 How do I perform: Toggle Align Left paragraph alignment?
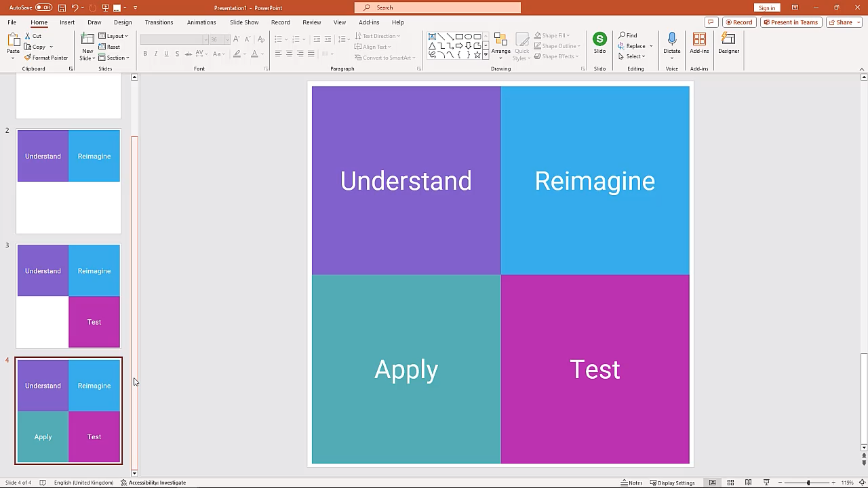tap(278, 54)
